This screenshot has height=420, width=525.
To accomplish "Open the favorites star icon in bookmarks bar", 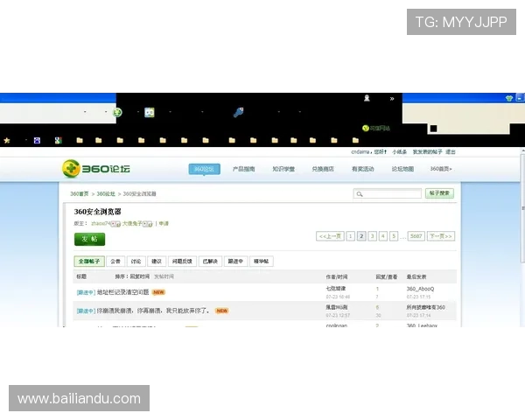I will pyautogui.click(x=7, y=141).
